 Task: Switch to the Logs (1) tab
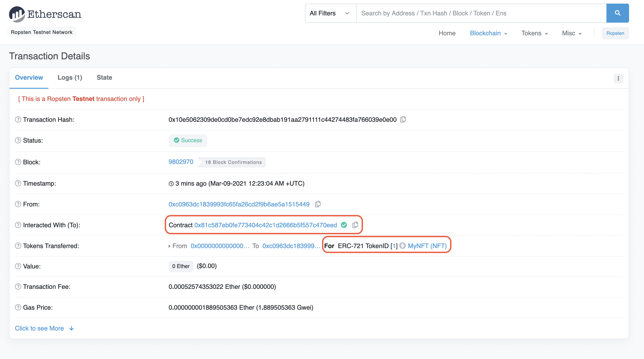pos(70,77)
